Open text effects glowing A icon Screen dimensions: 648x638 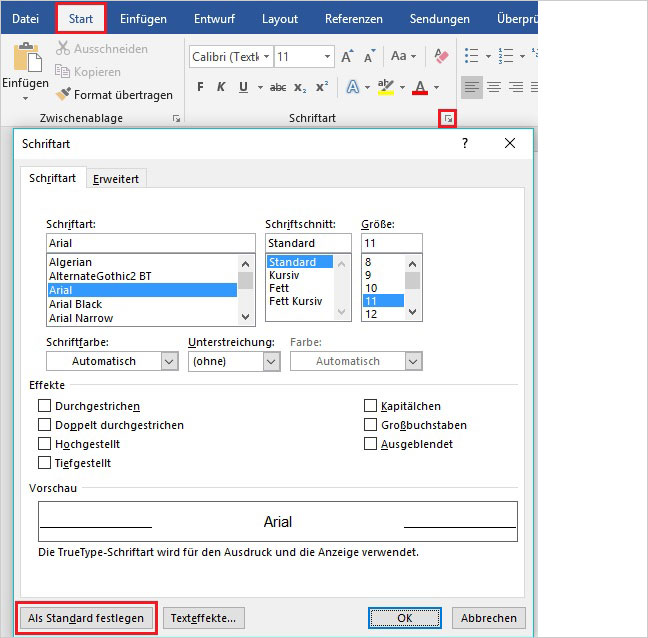(353, 87)
